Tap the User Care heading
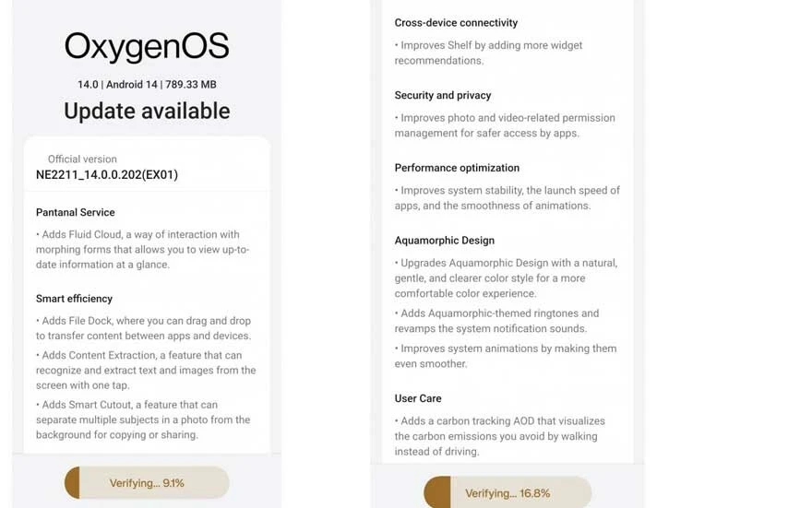 coord(418,398)
